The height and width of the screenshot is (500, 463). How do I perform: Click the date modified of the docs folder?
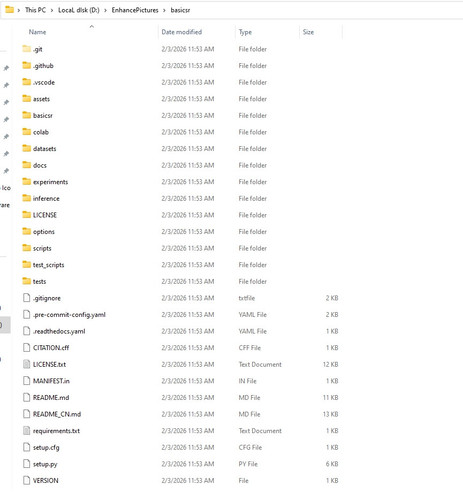(188, 165)
